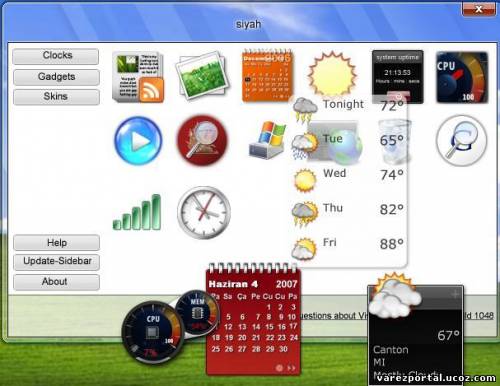Viewport: 500px width, 386px height.
Task: Select the photo slideshow gadget icon
Action: pyautogui.click(x=203, y=76)
